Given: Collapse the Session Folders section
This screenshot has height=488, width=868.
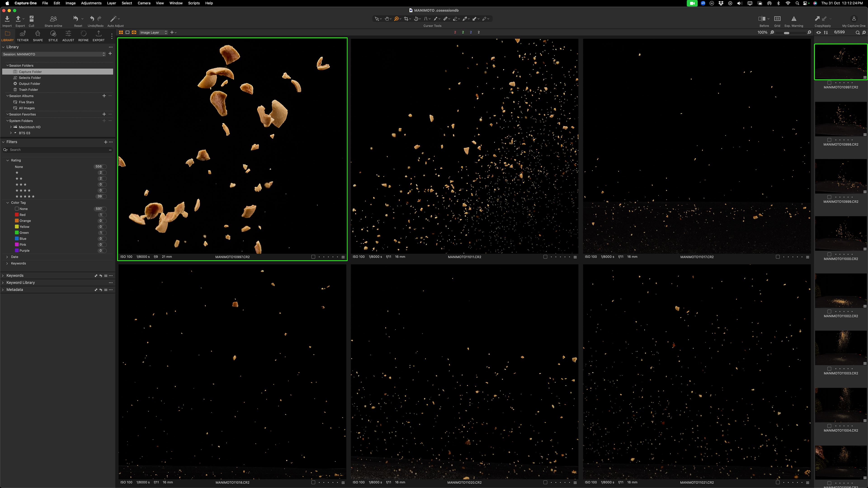Looking at the screenshot, I should 7,65.
